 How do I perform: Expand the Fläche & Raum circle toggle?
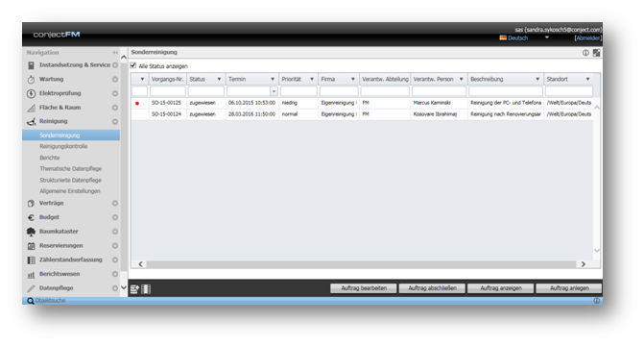point(115,108)
